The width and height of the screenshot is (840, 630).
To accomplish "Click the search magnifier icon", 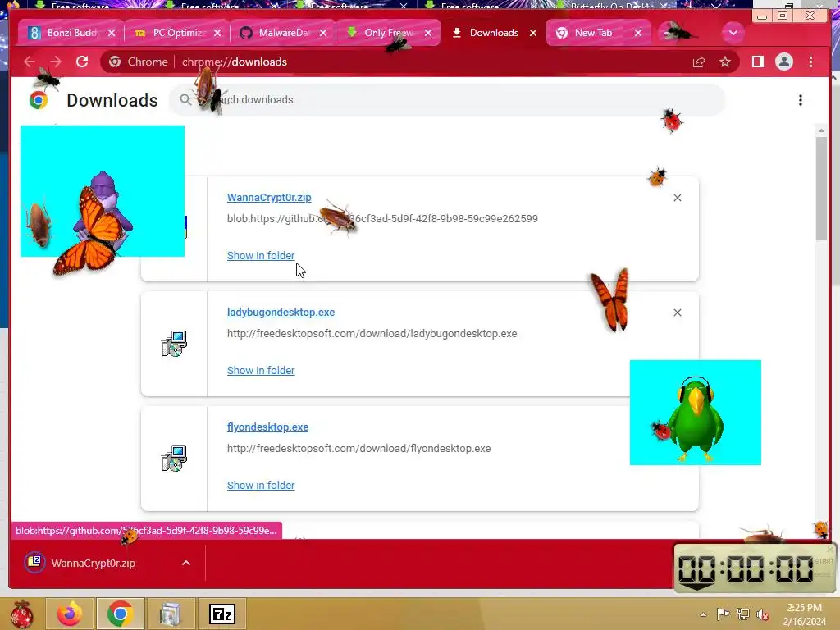I will click(185, 99).
